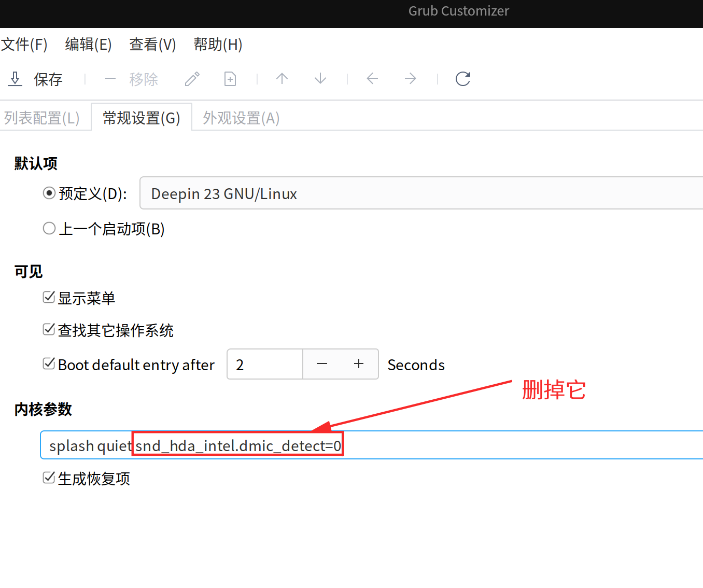The image size is (703, 588).
Task: Move entry down with the down arrow
Action: click(x=320, y=79)
